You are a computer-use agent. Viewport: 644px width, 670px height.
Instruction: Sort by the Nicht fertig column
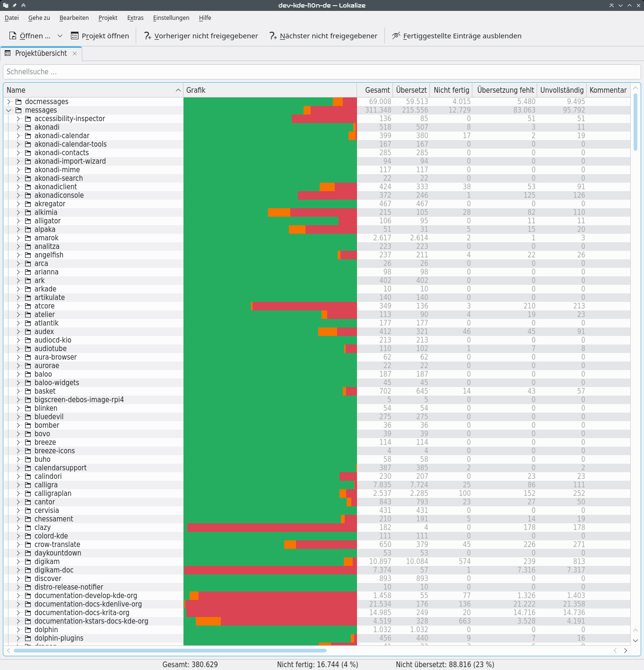click(452, 90)
